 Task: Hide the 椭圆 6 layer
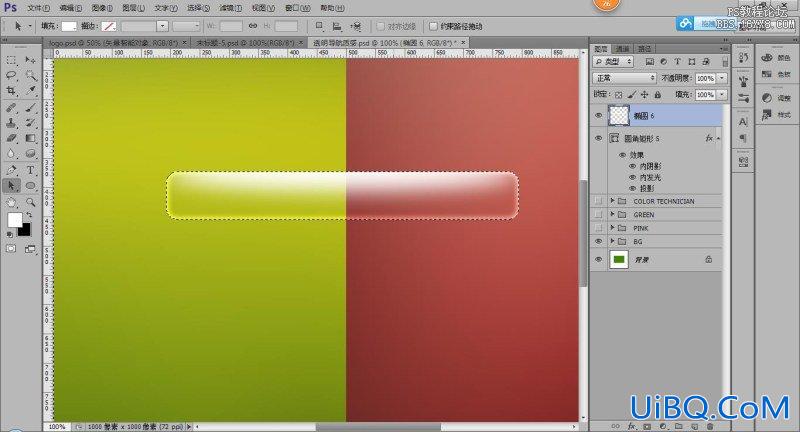pos(598,116)
